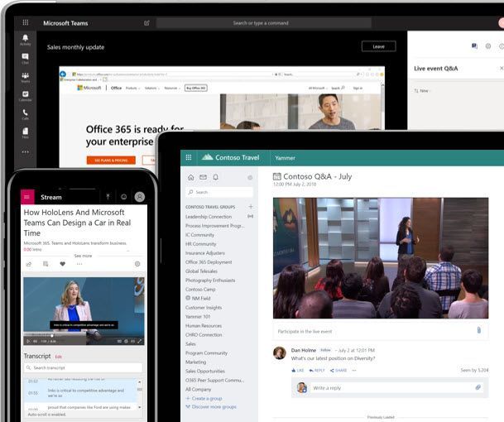Click the Yammer sidebar Search field
This screenshot has height=422, width=504.
(219, 192)
